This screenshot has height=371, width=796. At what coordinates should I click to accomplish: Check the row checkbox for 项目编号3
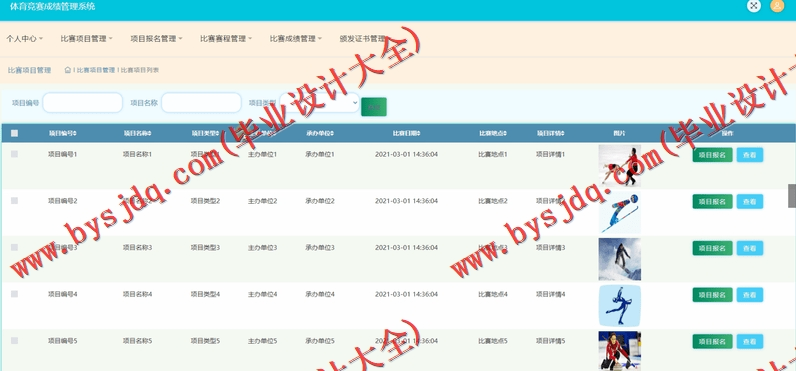14,247
